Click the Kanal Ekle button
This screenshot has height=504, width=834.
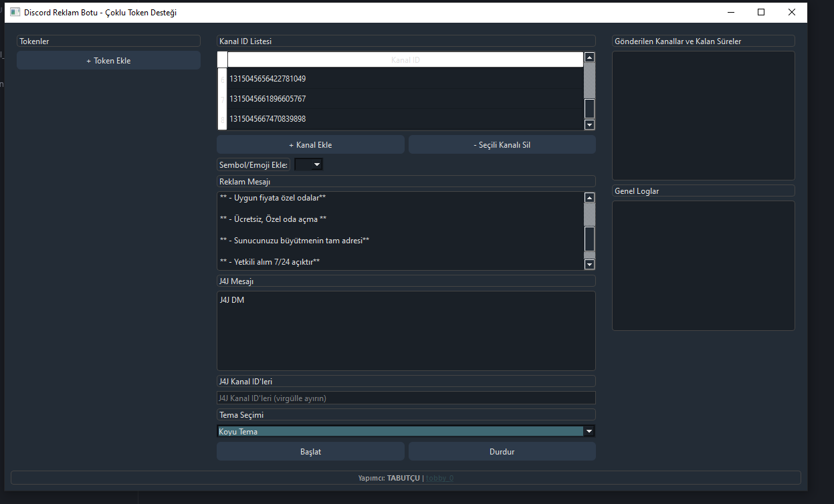[310, 144]
